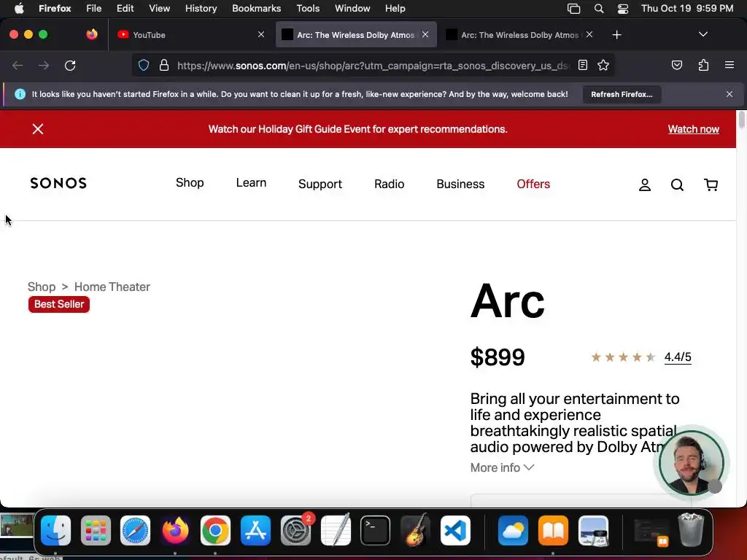Open Spotlight search in menu bar
The image size is (747, 560).
click(x=599, y=9)
